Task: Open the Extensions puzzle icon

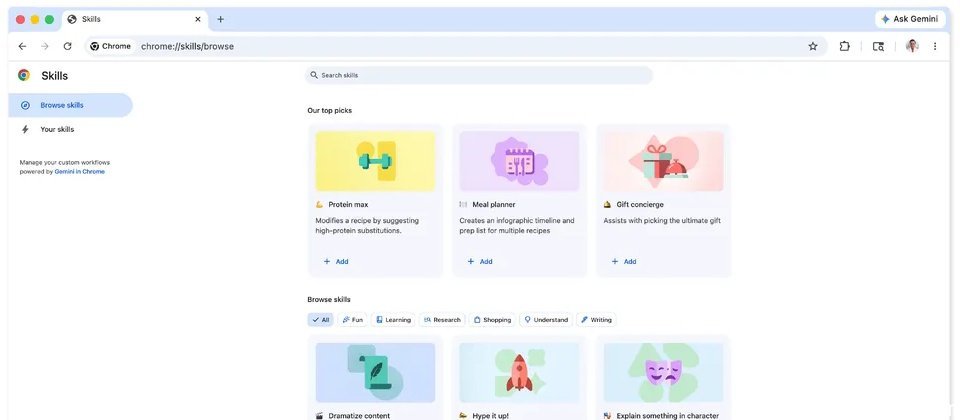Action: [x=845, y=46]
